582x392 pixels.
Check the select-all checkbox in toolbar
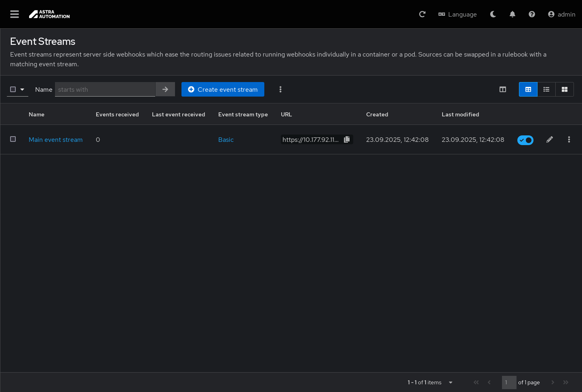point(13,89)
